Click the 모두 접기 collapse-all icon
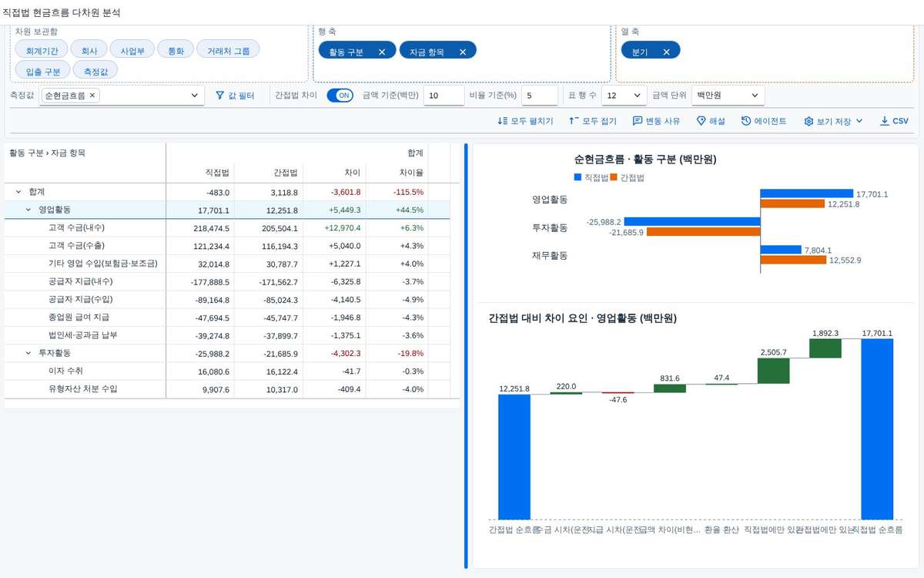 (x=574, y=121)
